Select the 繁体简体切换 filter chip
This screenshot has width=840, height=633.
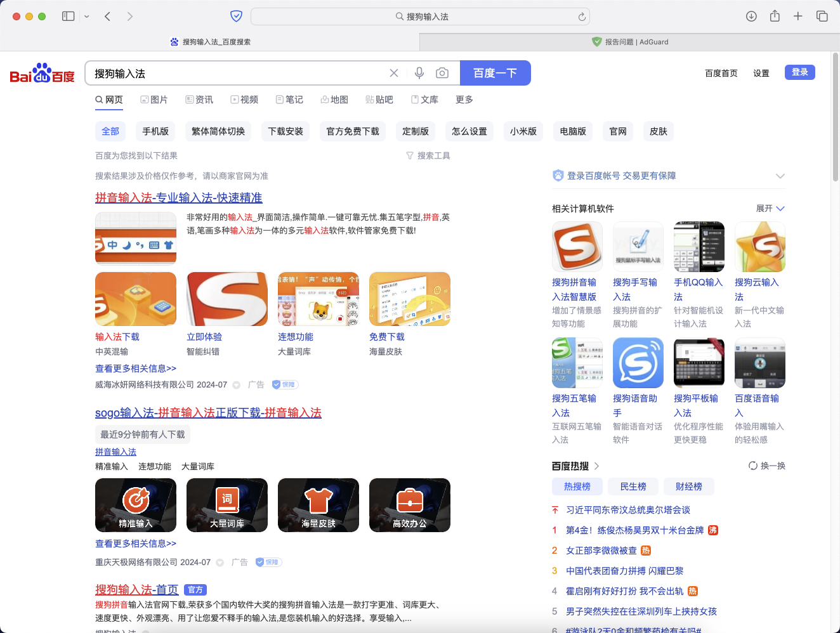click(x=218, y=131)
